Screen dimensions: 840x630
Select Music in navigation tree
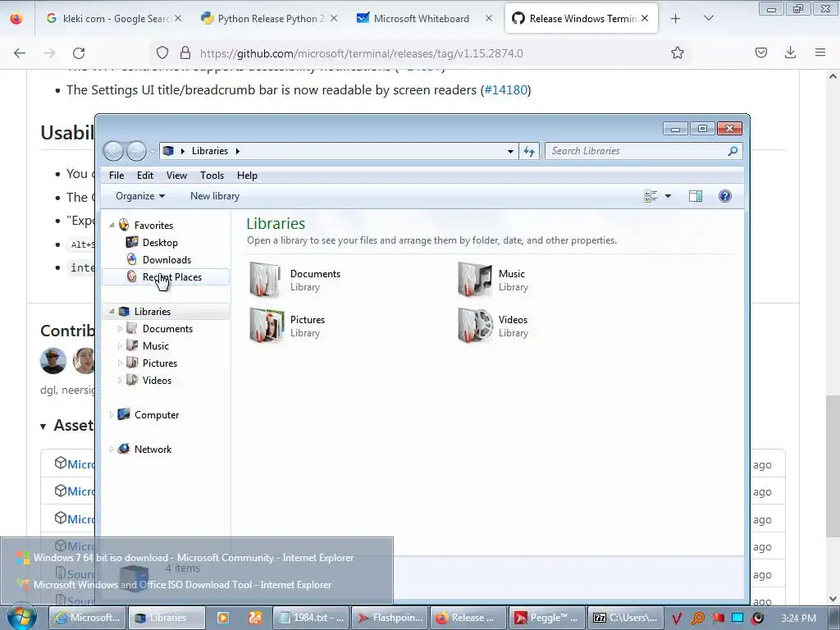(x=155, y=346)
